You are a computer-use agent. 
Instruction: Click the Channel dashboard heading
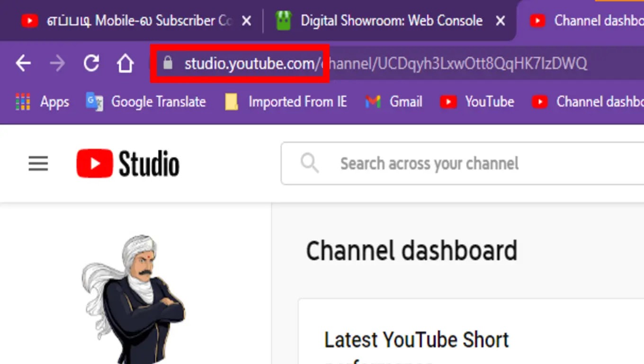click(411, 251)
